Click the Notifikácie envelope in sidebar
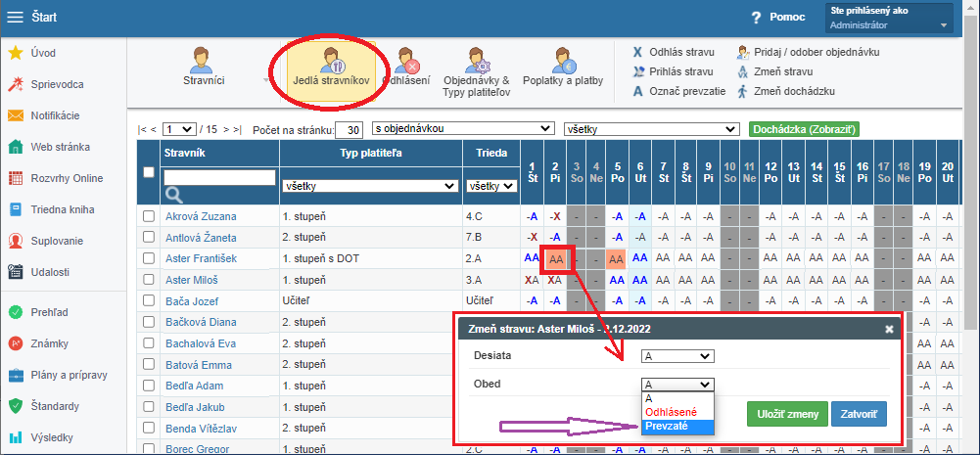The height and width of the screenshot is (455, 980). point(16,115)
